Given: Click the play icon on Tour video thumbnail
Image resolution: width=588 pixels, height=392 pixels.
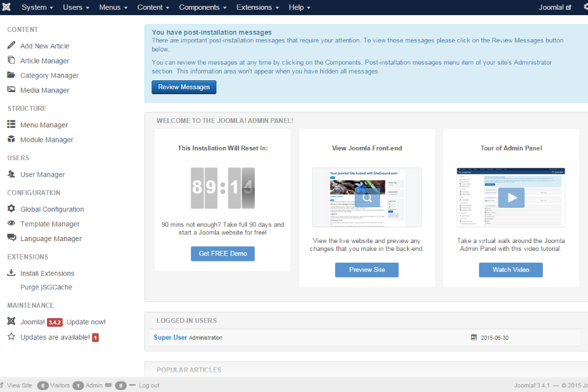Looking at the screenshot, I should (x=511, y=197).
